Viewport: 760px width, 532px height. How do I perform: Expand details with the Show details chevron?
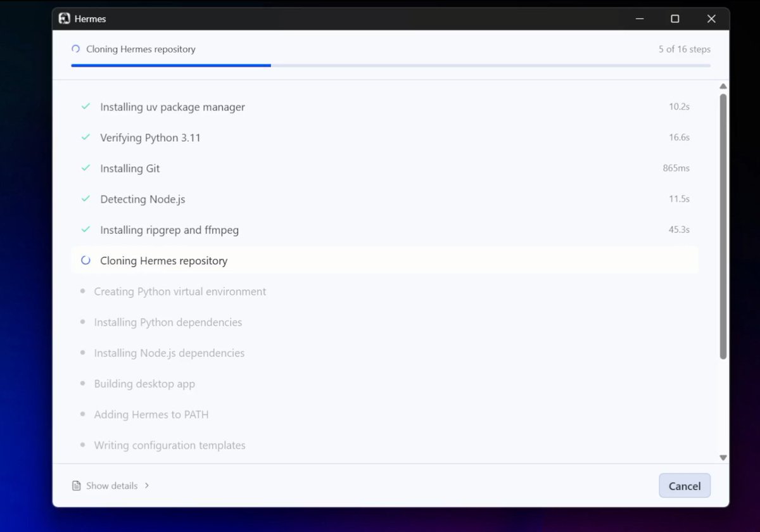click(147, 486)
